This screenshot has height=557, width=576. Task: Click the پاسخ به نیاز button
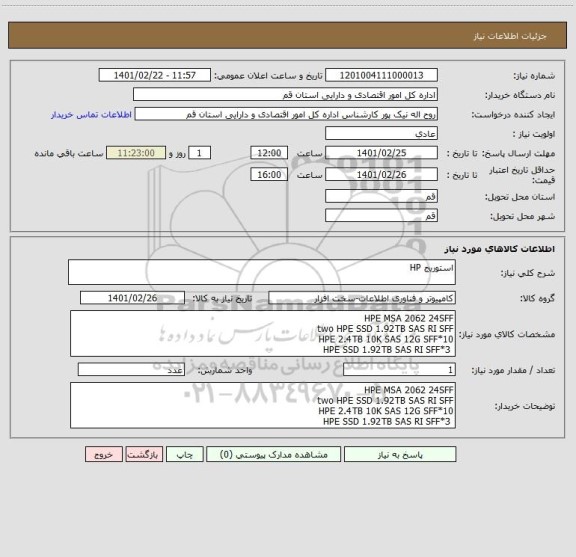400,454
